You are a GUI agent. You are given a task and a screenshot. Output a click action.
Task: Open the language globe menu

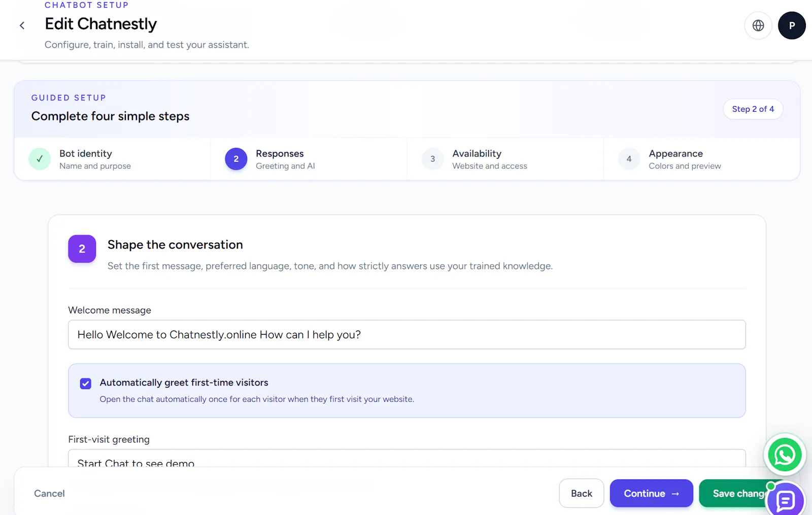coord(758,25)
